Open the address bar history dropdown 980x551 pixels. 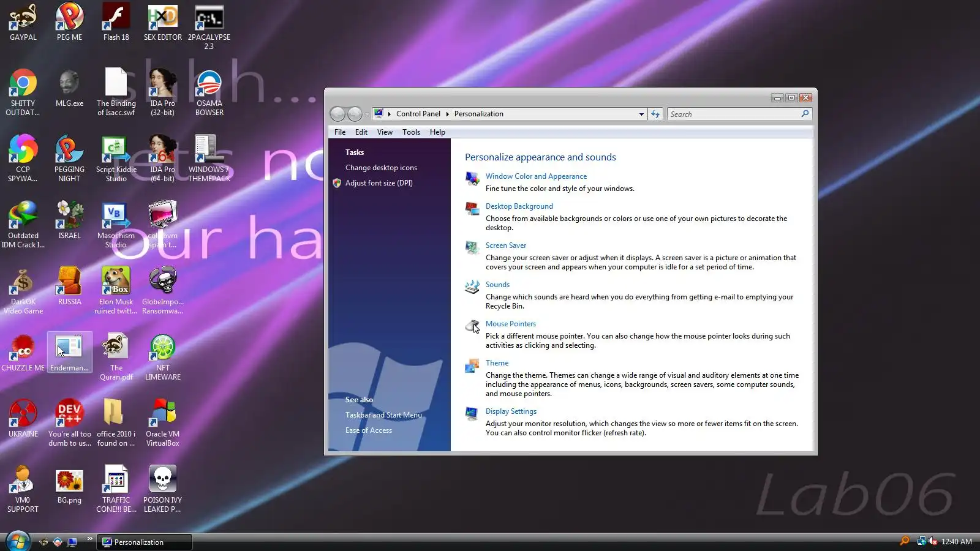point(641,114)
